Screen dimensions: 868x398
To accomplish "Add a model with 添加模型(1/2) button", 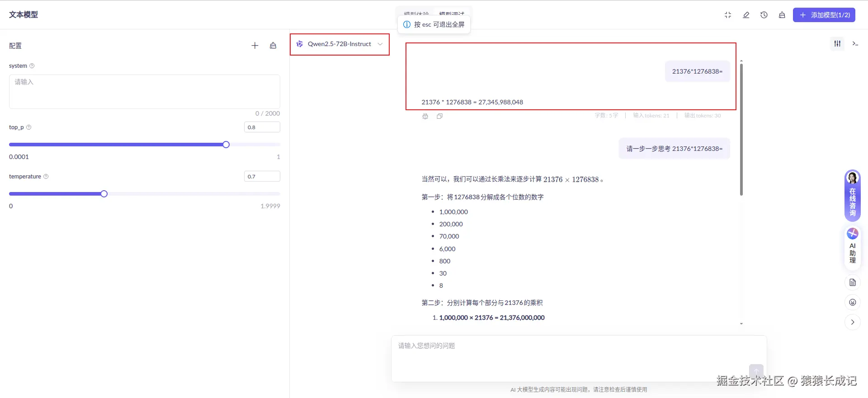I will tap(824, 15).
